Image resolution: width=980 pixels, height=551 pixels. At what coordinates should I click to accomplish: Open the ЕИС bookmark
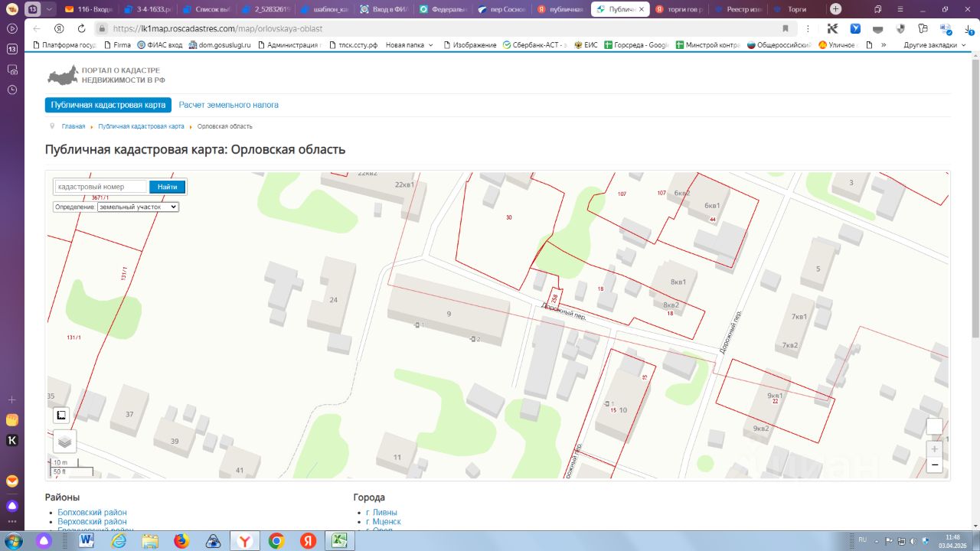click(x=585, y=45)
